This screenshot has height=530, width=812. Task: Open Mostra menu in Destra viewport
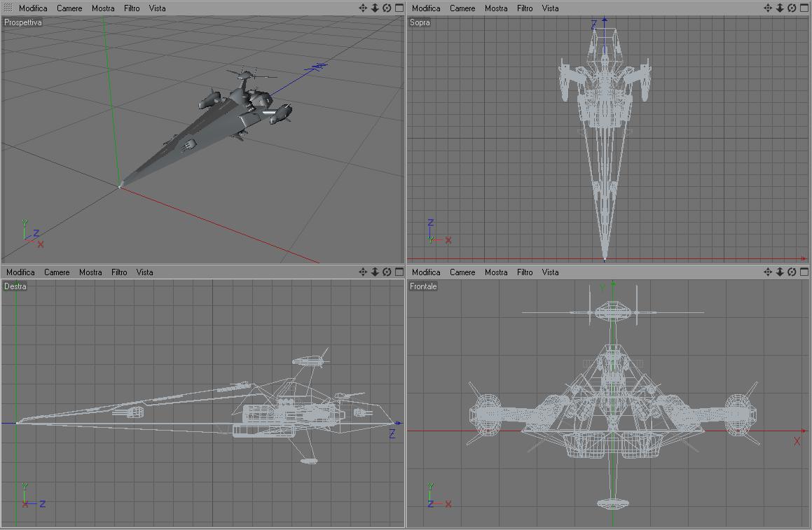90,272
